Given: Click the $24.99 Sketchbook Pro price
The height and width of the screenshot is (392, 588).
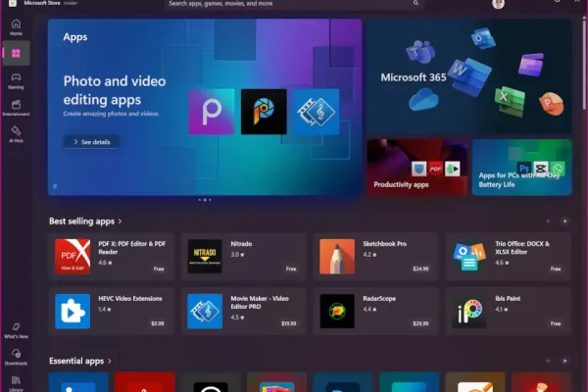Looking at the screenshot, I should [x=420, y=269].
